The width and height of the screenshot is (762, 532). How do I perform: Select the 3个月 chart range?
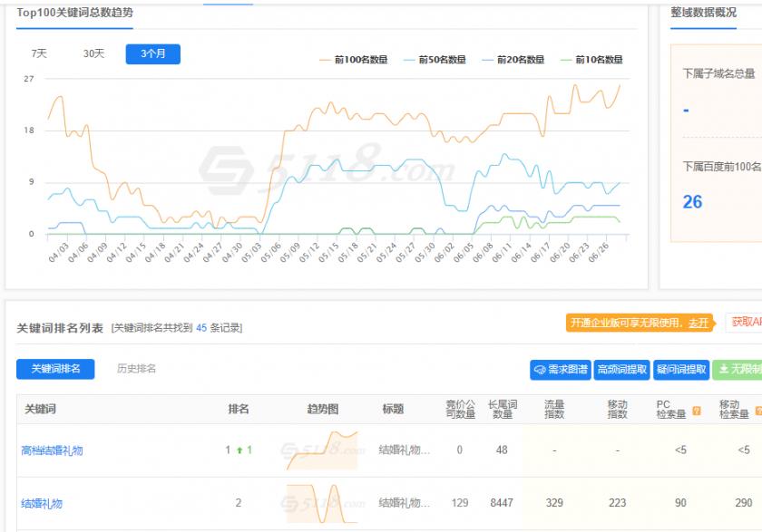(x=152, y=53)
